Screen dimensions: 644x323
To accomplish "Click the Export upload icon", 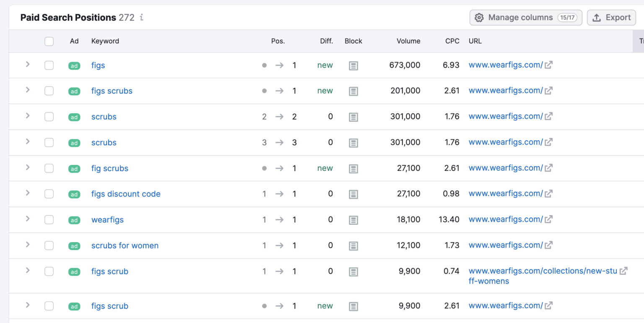I will click(596, 17).
